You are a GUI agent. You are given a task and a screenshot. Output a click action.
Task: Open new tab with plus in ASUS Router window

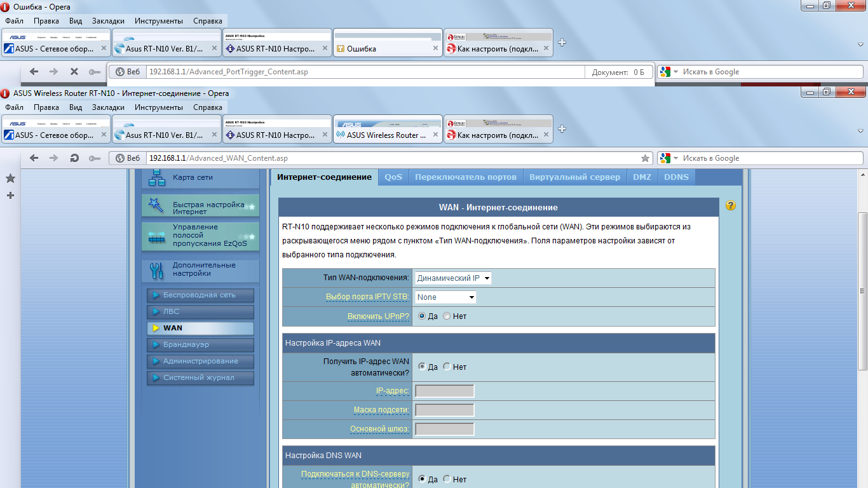[x=562, y=129]
